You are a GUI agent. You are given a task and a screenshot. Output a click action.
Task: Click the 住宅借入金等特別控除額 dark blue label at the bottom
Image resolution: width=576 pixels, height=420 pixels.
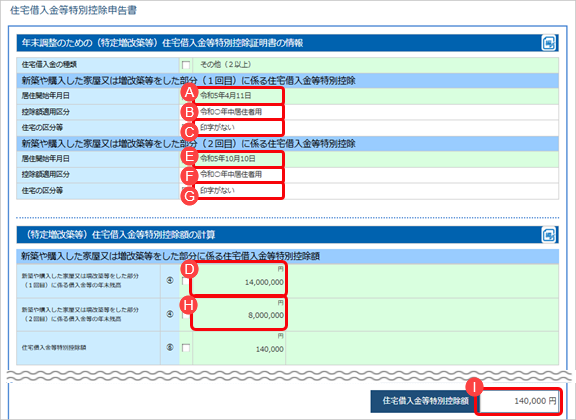point(425,401)
